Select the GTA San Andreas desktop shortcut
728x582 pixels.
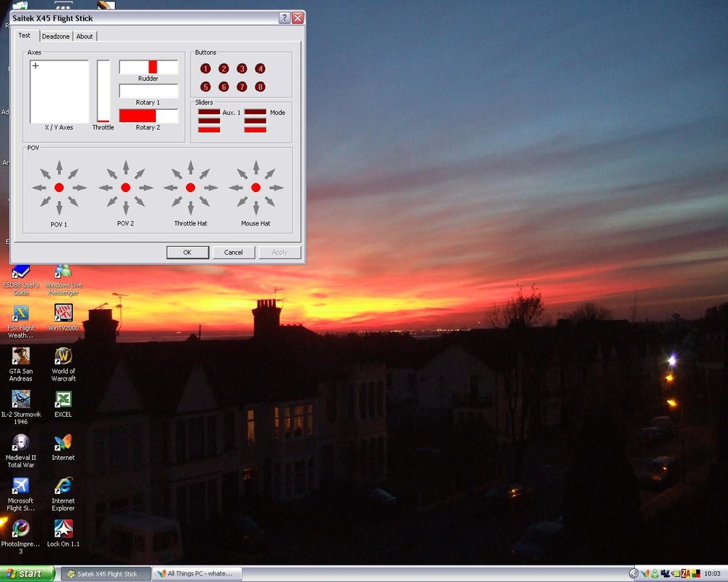[21, 364]
